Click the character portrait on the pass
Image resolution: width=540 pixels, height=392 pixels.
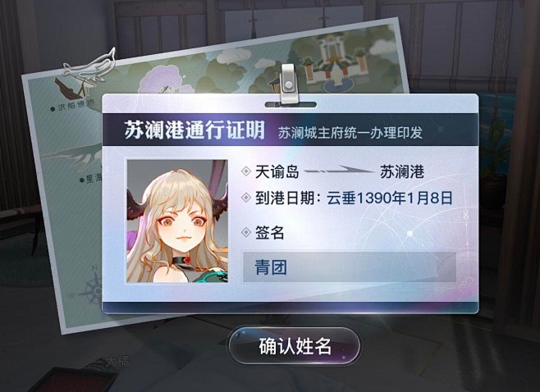[x=177, y=221]
